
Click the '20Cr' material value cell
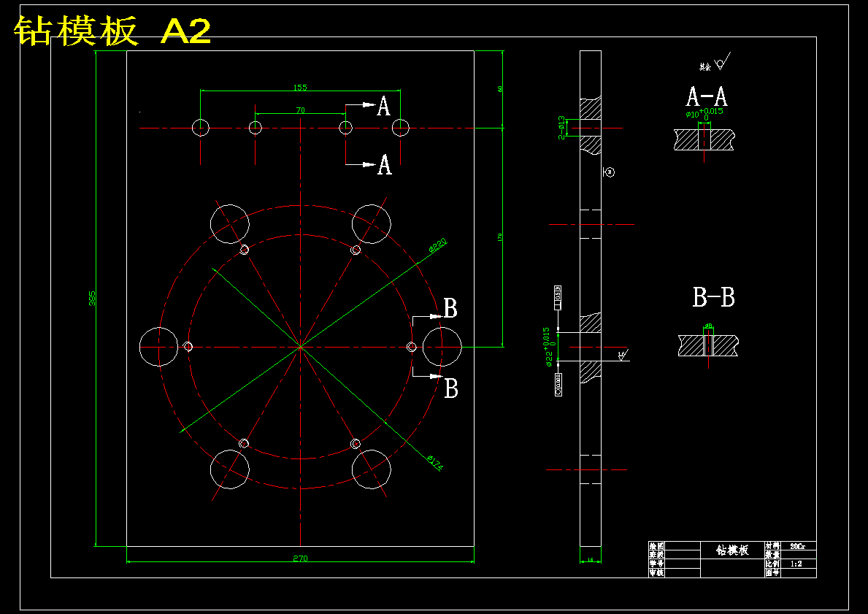[x=798, y=546]
